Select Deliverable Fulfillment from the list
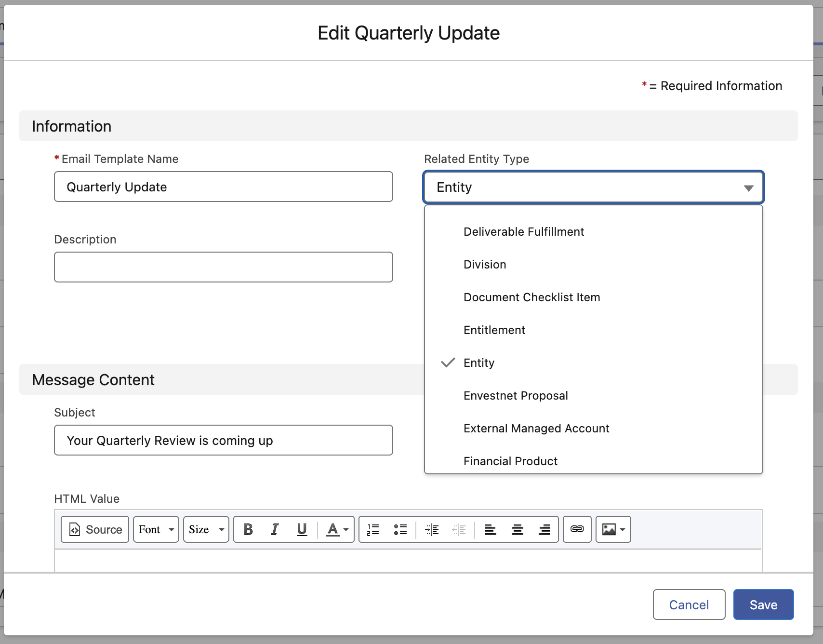823x644 pixels. [594, 232]
